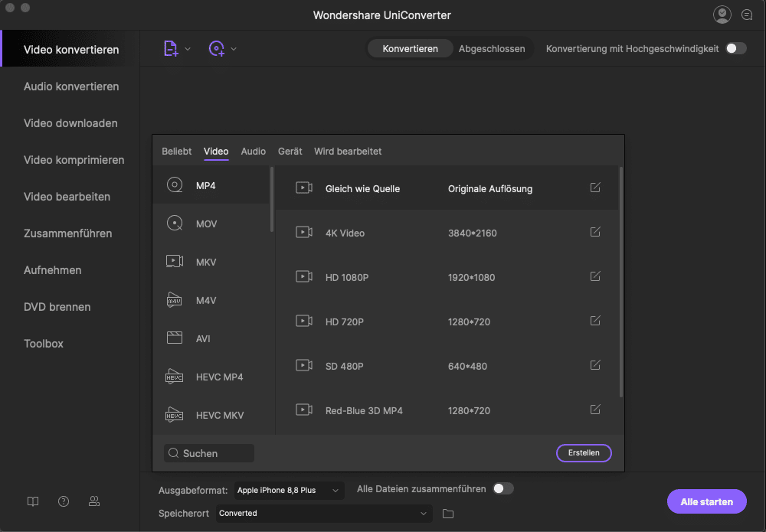
Task: Click edit icon for HD 1080P preset
Action: (x=595, y=276)
